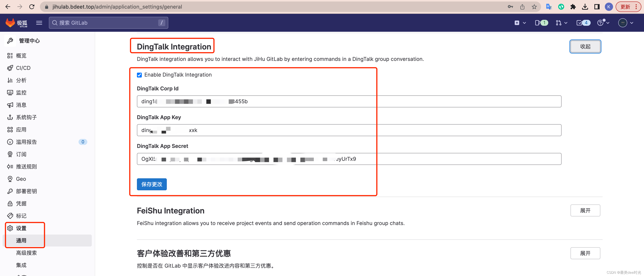Click the browser address bar URL

[x=117, y=7]
